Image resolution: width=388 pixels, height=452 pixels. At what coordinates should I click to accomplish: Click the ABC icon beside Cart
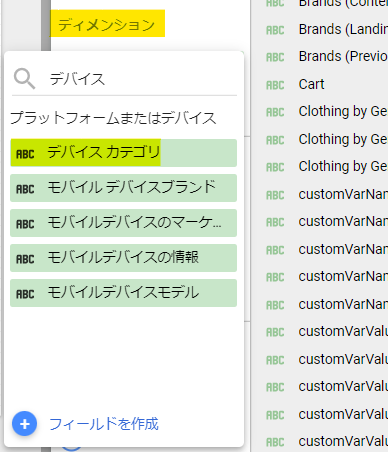tap(275, 86)
